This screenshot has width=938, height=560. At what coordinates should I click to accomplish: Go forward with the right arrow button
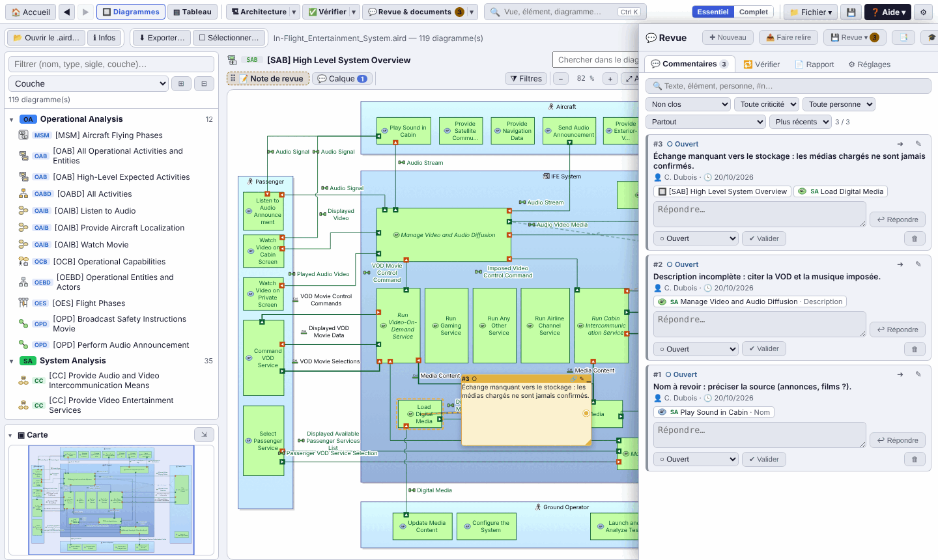[x=85, y=12]
